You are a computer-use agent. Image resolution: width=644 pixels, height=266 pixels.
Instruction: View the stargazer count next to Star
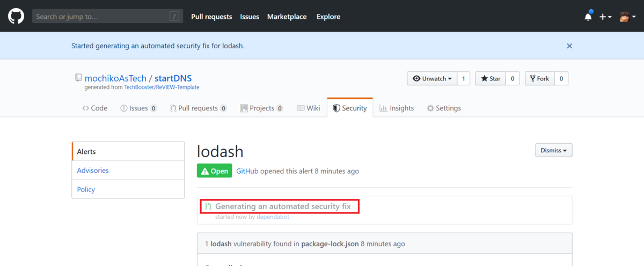pos(513,79)
